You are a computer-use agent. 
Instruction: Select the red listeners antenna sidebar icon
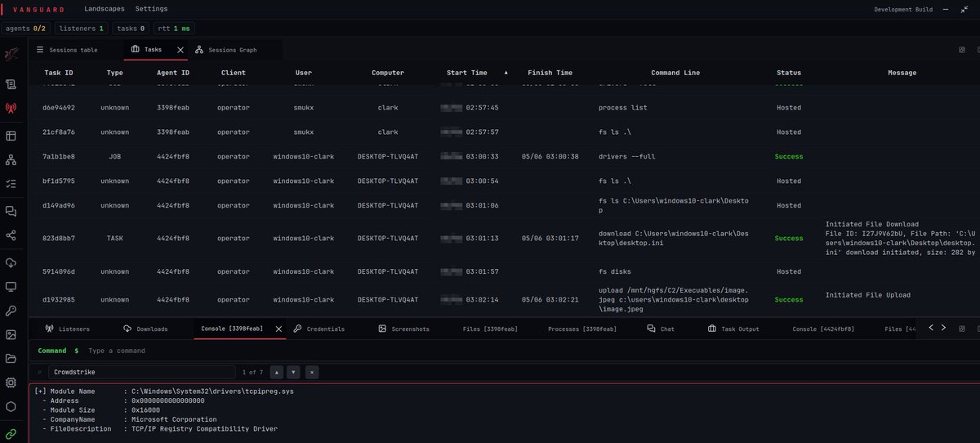[x=11, y=107]
